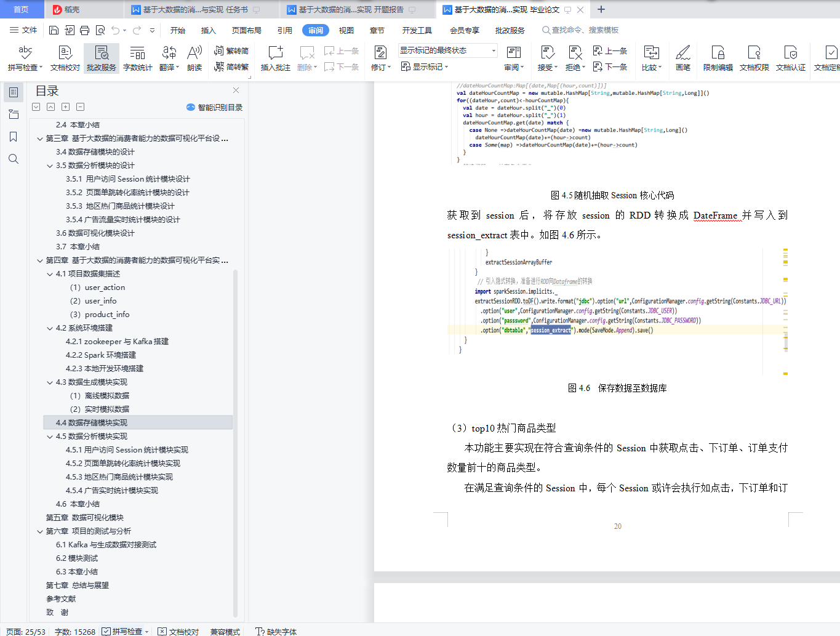This screenshot has width=840, height=636.
Task: Collapse the 4.5 数据分析模块实现 node
Action: click(50, 437)
